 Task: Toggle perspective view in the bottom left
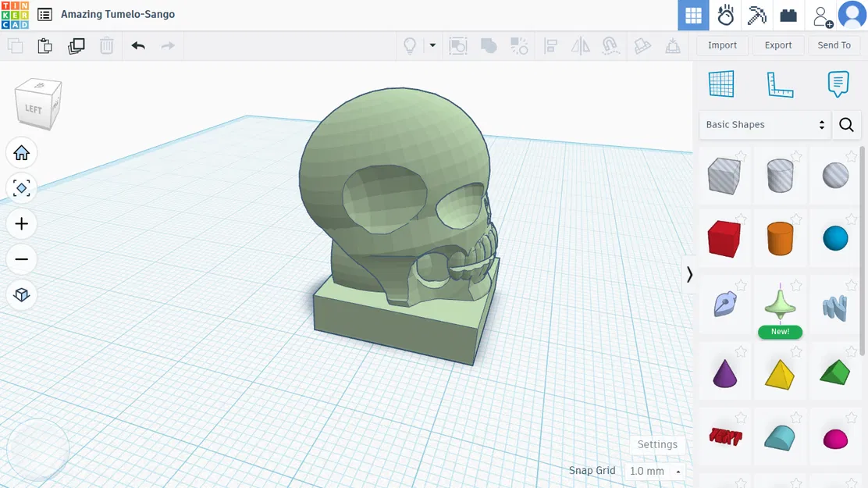click(x=21, y=294)
